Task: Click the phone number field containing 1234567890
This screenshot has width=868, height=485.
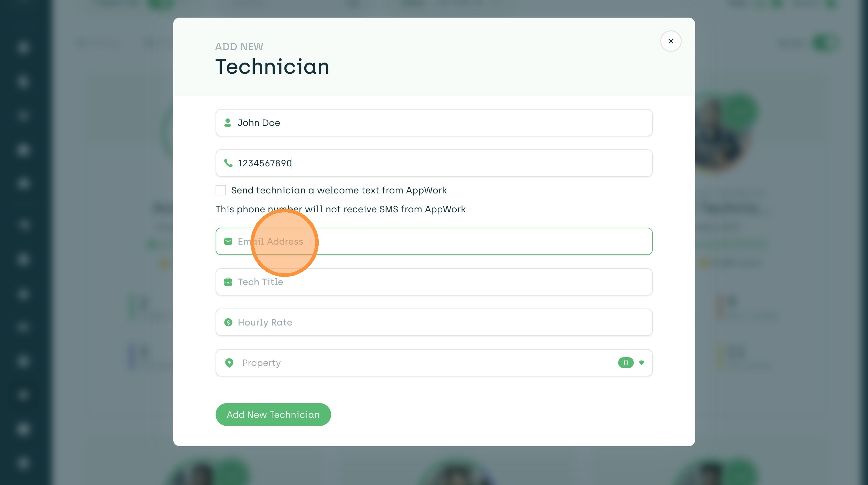Action: pyautogui.click(x=438, y=163)
